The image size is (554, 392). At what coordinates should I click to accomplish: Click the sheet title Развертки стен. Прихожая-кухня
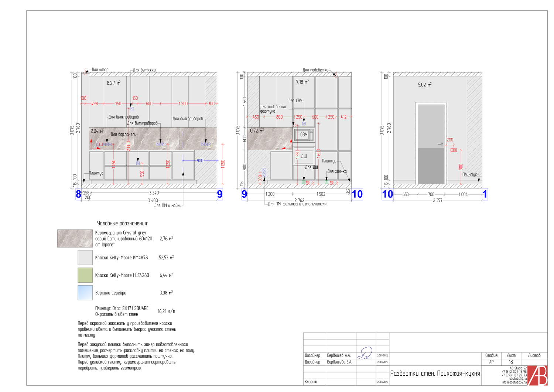pyautogui.click(x=435, y=374)
